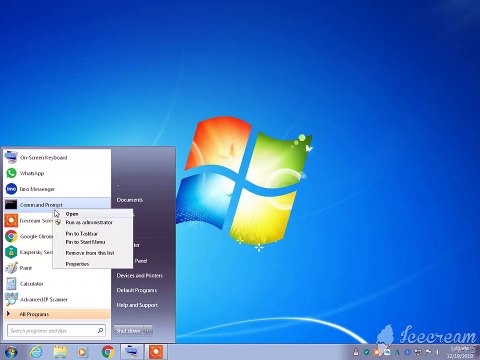The image size is (480, 360).
Task: Click Safely Remove Hardware tray icon
Action: [x=356, y=352]
